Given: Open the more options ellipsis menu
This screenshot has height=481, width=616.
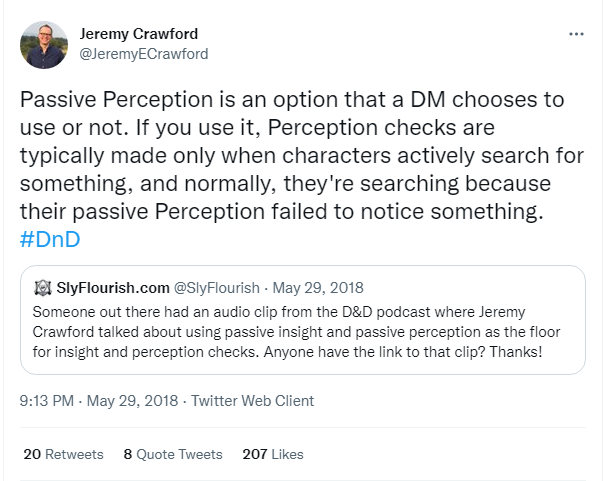Looking at the screenshot, I should (x=576, y=33).
